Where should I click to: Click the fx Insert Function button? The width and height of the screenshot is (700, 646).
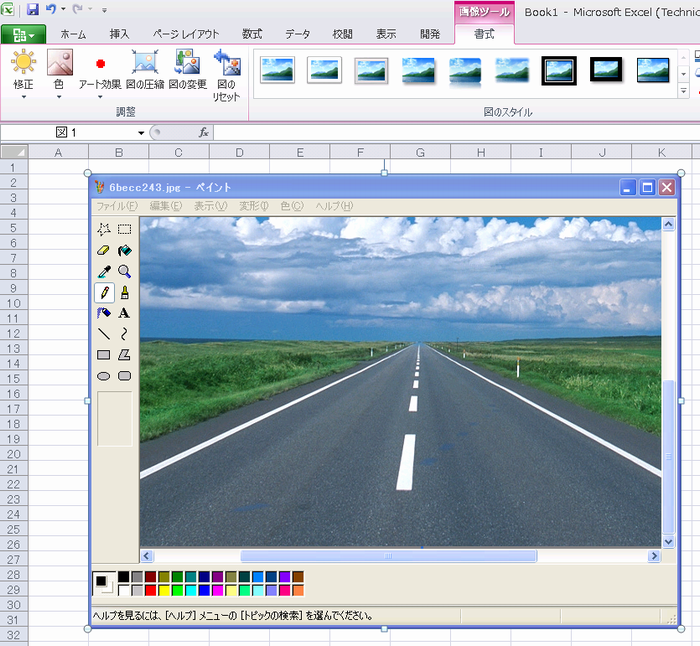[204, 133]
